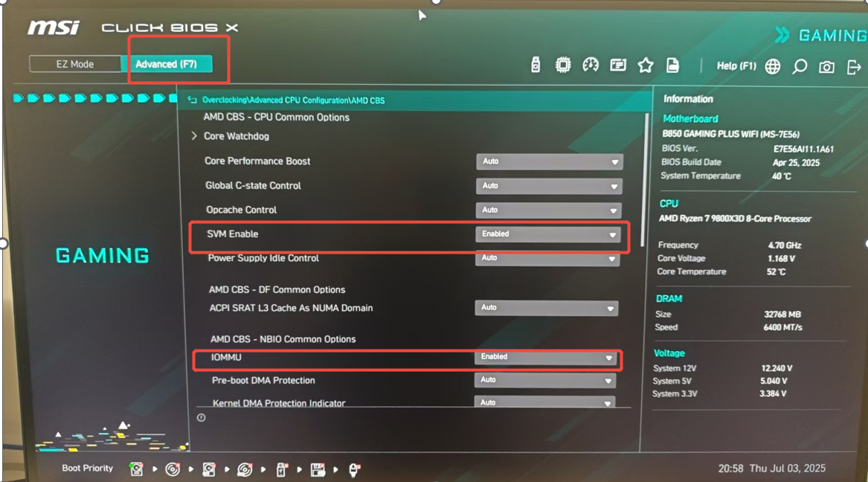The width and height of the screenshot is (868, 482).
Task: Open the speedometer gauge icon
Action: tap(591, 65)
